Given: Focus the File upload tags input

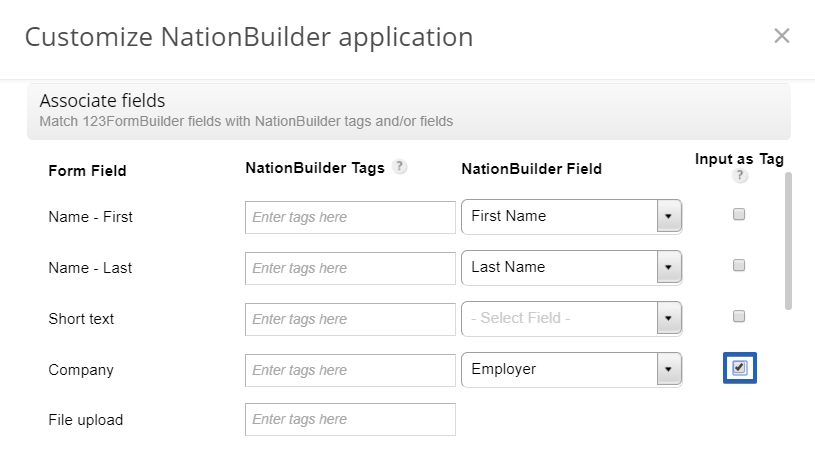Looking at the screenshot, I should tap(350, 420).
